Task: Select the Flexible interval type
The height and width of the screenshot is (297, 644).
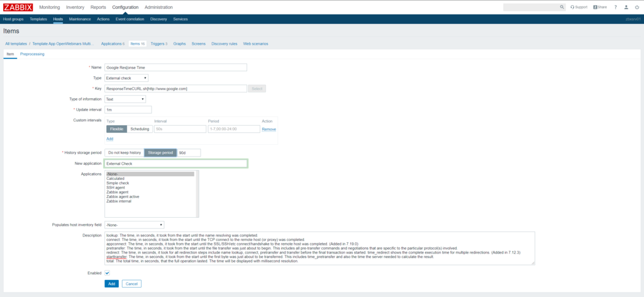Action: click(116, 129)
